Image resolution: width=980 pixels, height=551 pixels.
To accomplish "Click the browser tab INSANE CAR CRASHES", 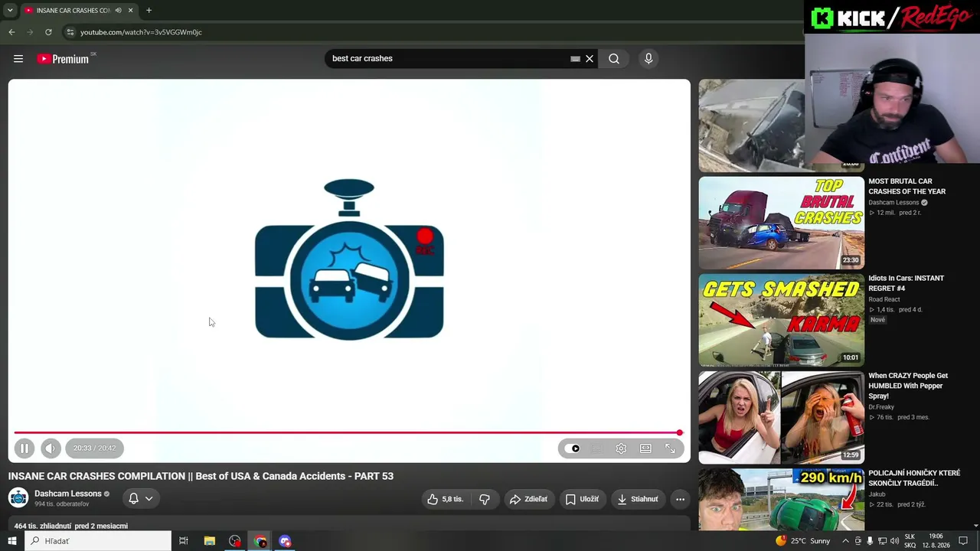I will (x=73, y=11).
